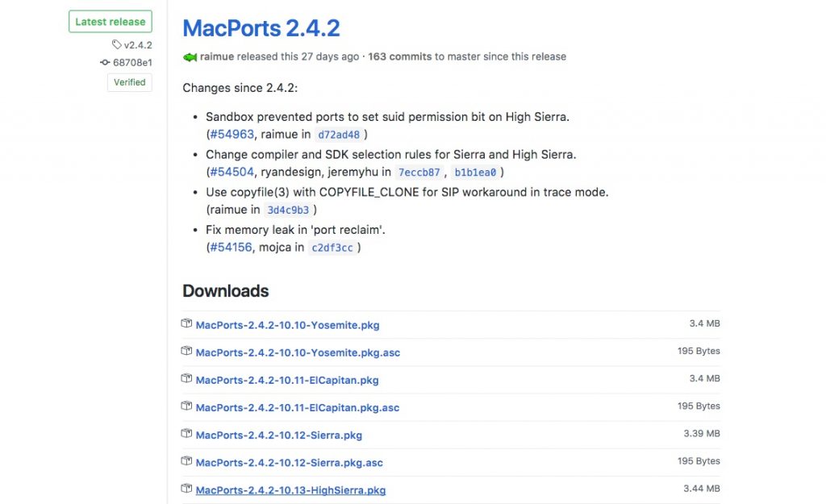
Task: Click the Latest release badge
Action: 110,22
